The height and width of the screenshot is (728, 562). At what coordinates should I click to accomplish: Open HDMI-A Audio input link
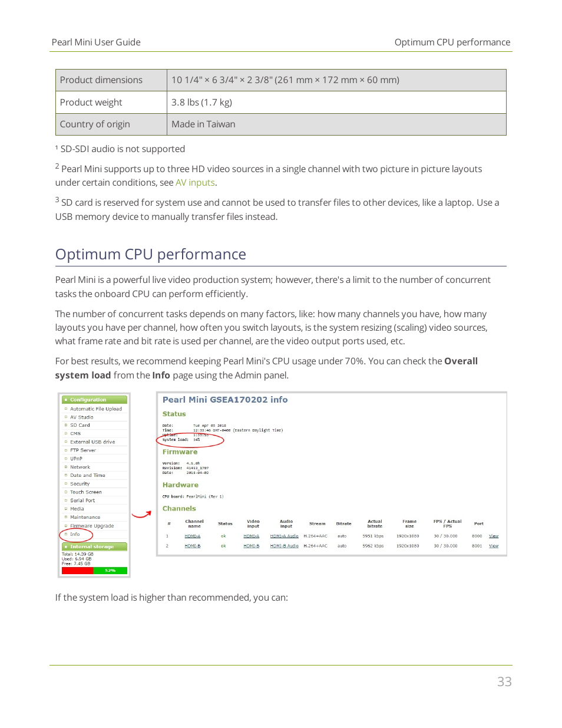pyautogui.click(x=285, y=536)
